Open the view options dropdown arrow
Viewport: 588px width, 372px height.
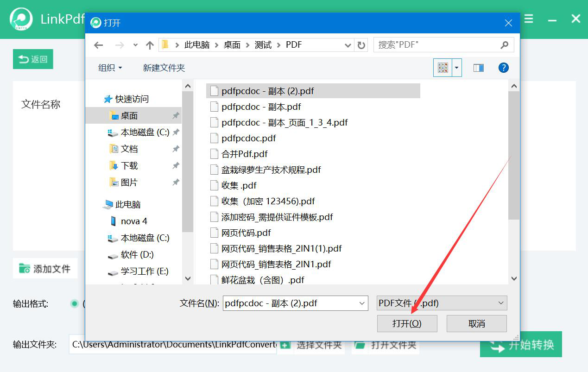pos(457,68)
